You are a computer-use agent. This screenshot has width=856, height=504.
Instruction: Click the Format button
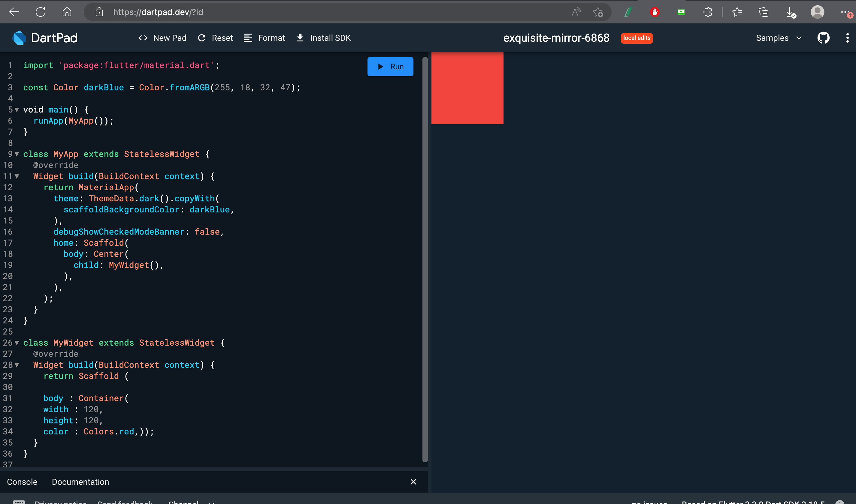(265, 38)
